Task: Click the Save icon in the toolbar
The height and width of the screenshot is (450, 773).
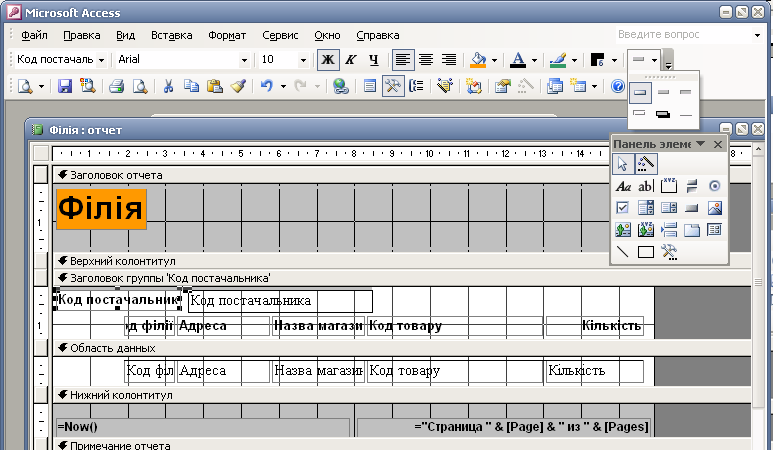Action: pos(65,86)
